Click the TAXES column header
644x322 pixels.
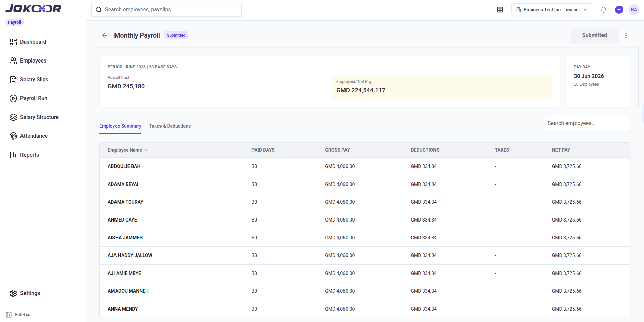pyautogui.click(x=502, y=150)
